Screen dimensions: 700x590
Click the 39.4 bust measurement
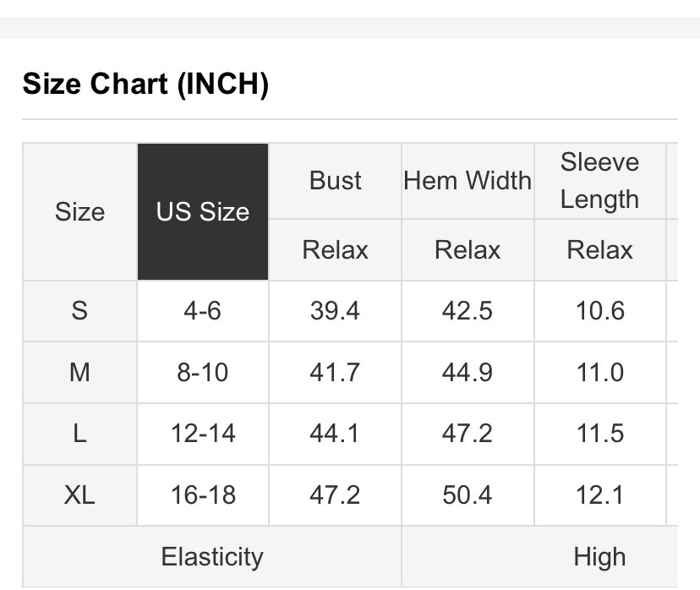click(x=335, y=311)
